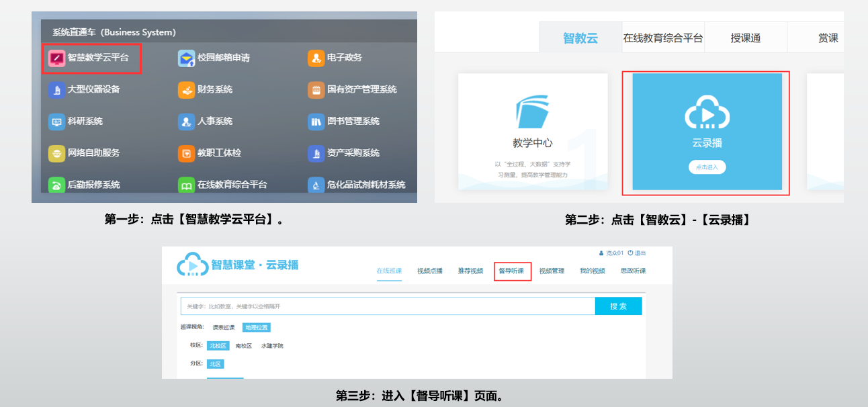Choose the 南校区 campus filter
The height and width of the screenshot is (407, 868).
[243, 346]
